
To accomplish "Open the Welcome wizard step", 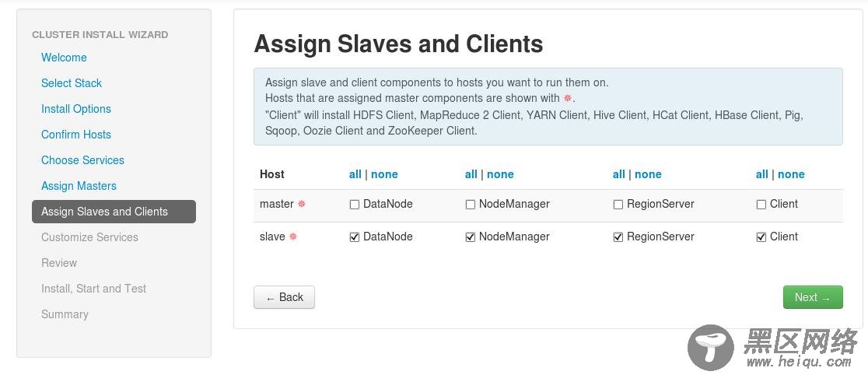I will 64,58.
